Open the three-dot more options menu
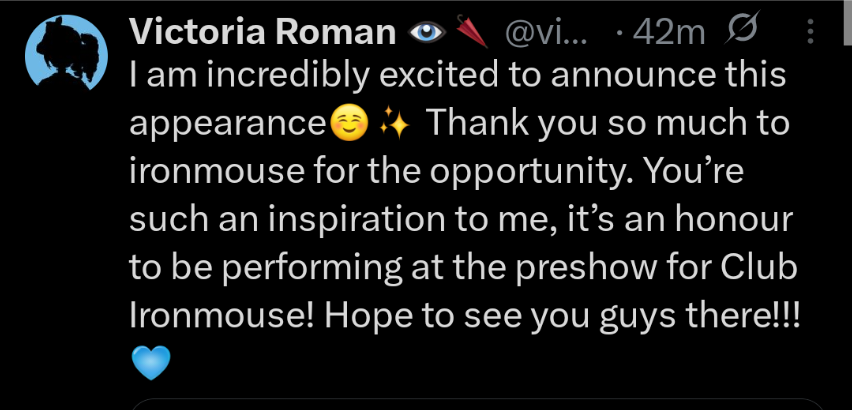This screenshot has height=410, width=853. click(809, 34)
